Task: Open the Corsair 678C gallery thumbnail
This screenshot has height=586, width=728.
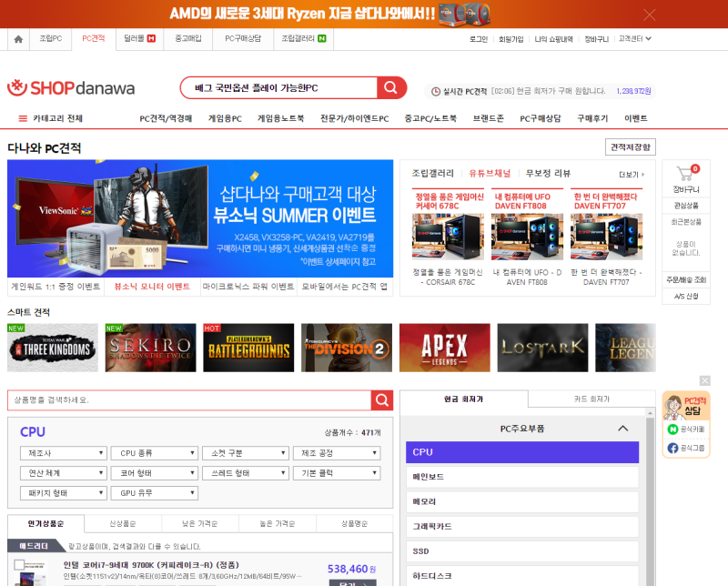Action: click(x=448, y=237)
